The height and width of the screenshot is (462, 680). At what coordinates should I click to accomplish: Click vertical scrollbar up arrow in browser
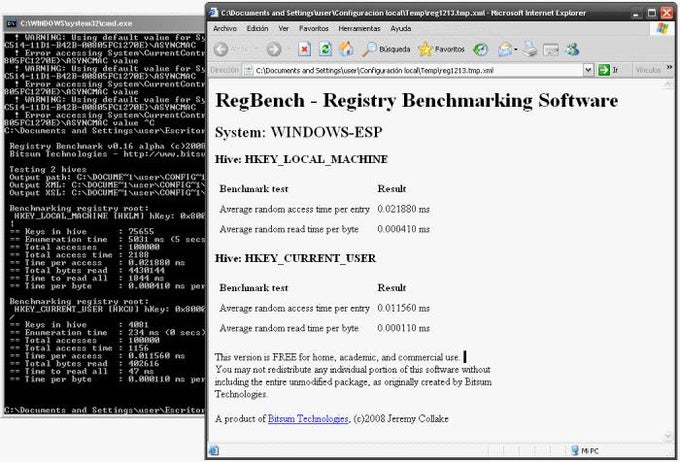(x=668, y=85)
